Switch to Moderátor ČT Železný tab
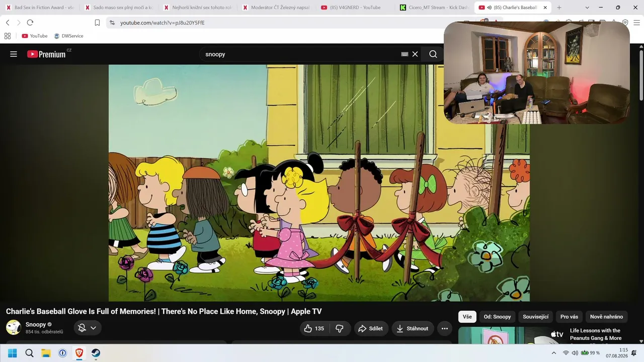This screenshot has width=644, height=362. 277,8
